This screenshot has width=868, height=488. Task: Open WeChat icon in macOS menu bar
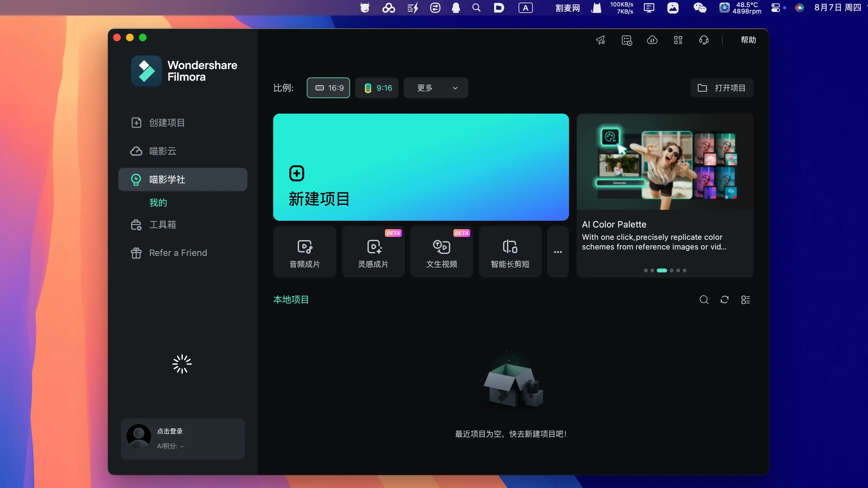[x=700, y=7]
